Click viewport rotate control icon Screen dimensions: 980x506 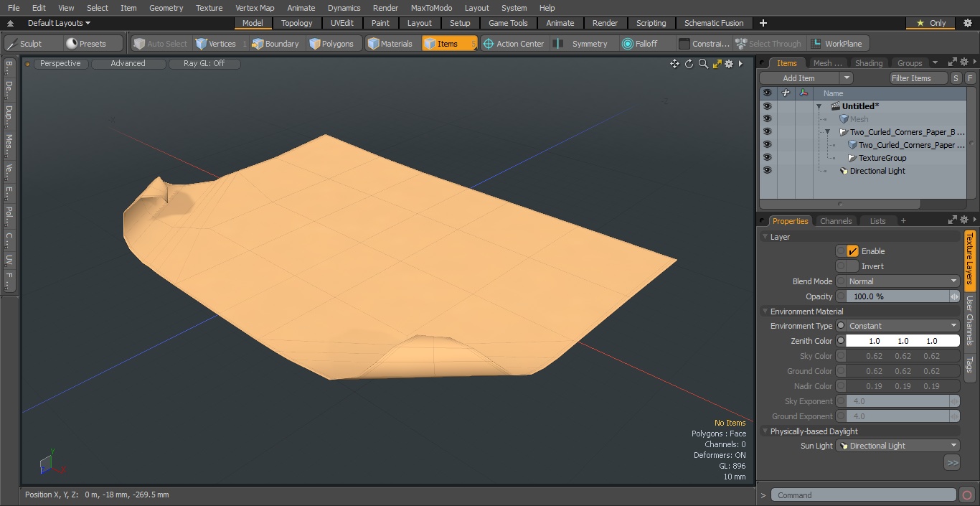[x=689, y=64]
